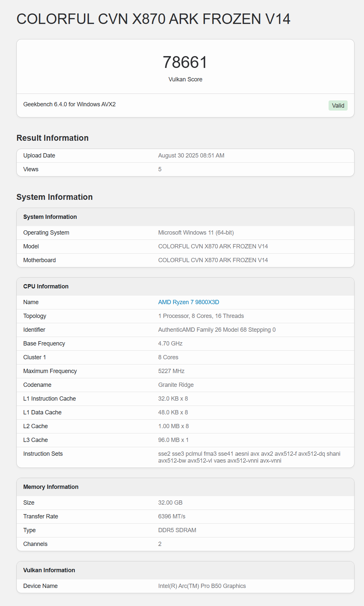The height and width of the screenshot is (606, 364).
Task: Click the Base Frequency value 4.70 GHz
Action: (170, 344)
